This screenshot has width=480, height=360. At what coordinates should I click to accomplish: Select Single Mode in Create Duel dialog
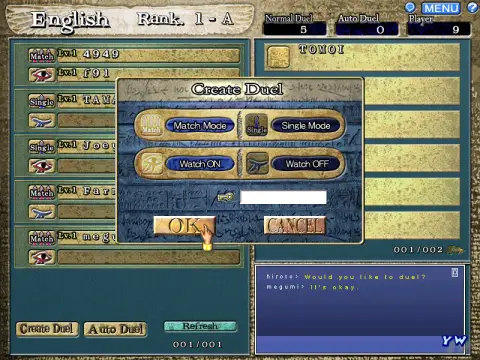[x=306, y=126]
